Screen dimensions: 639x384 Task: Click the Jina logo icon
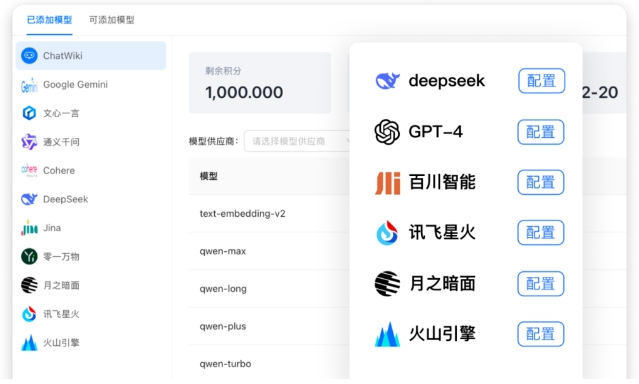29,228
